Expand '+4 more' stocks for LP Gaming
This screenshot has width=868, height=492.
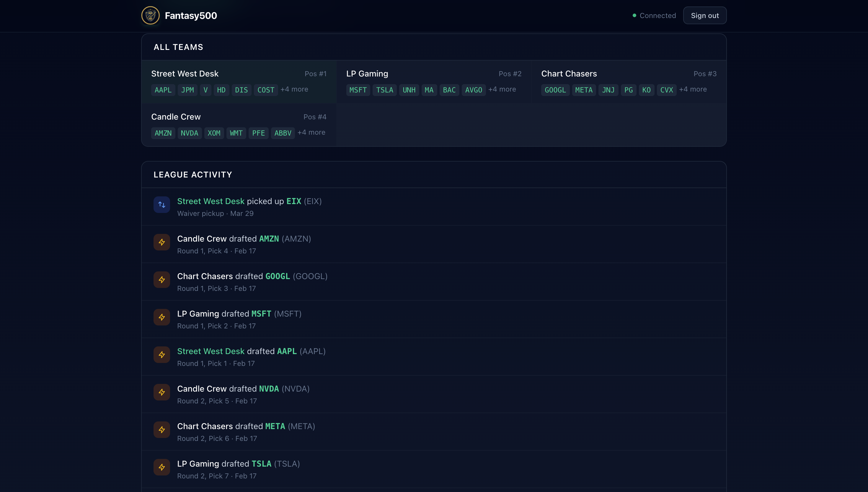[502, 89]
